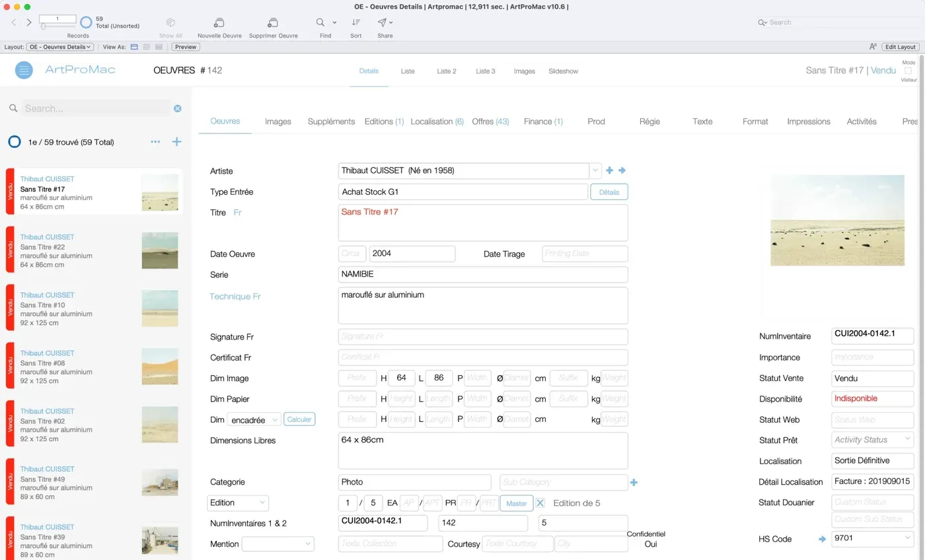The image size is (925, 560).
Task: Open the Mention dropdown
Action: click(x=278, y=543)
